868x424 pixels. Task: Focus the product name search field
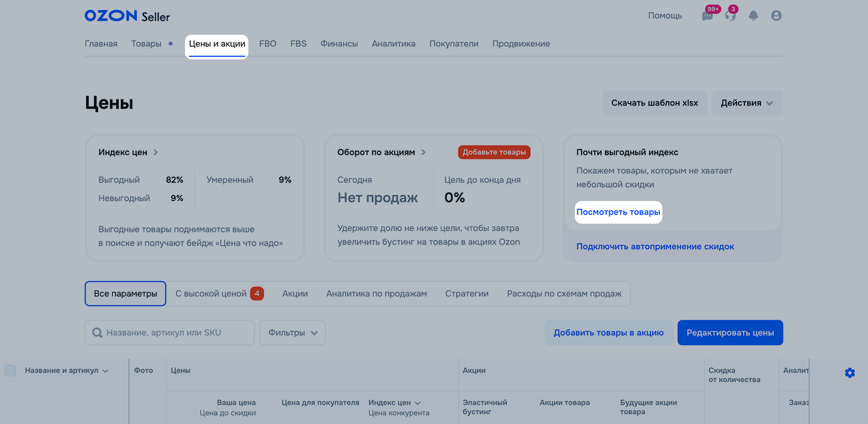tap(177, 333)
